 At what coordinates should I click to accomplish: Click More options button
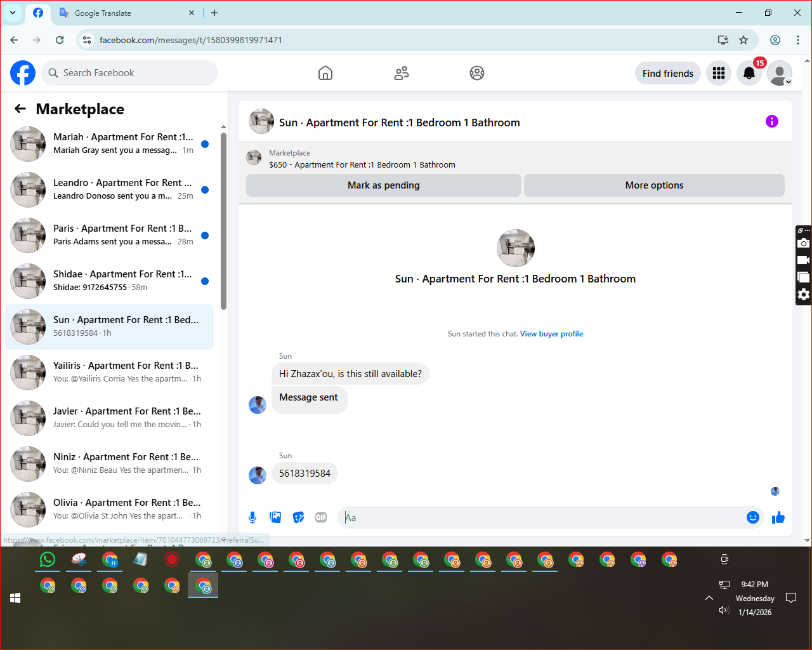654,185
